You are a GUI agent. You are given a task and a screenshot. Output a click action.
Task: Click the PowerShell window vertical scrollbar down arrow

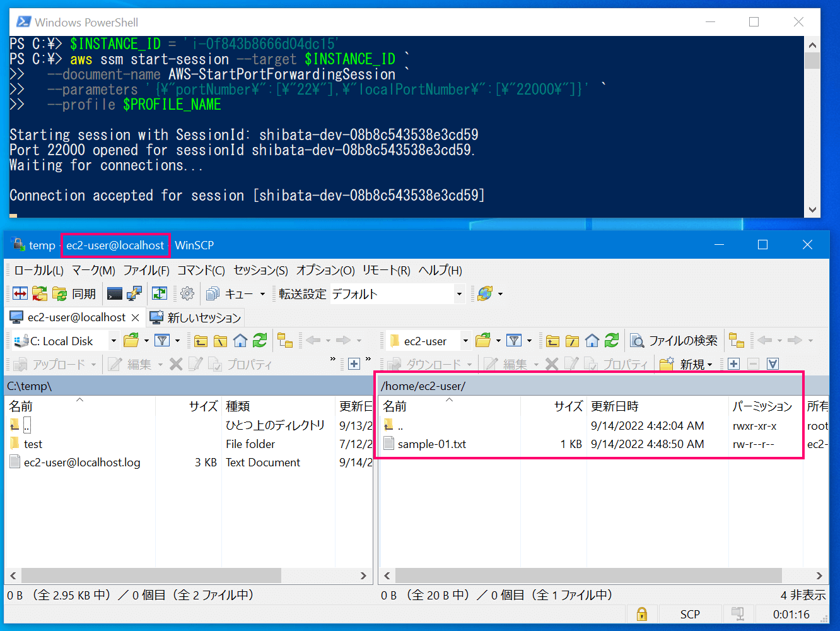tap(812, 209)
